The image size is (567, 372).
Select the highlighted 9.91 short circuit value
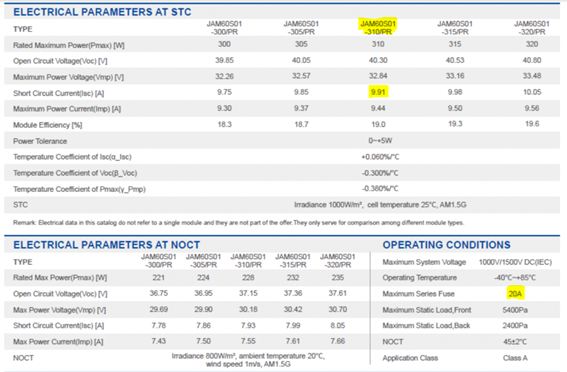(x=378, y=92)
